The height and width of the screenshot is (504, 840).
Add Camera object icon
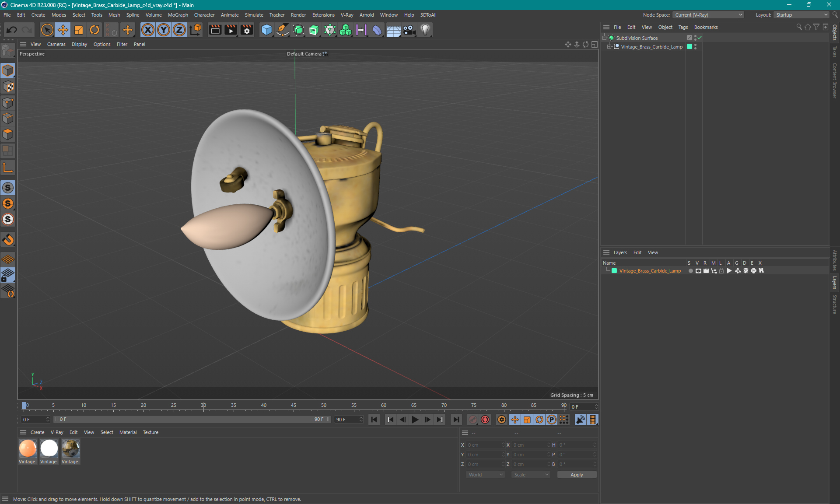point(409,30)
